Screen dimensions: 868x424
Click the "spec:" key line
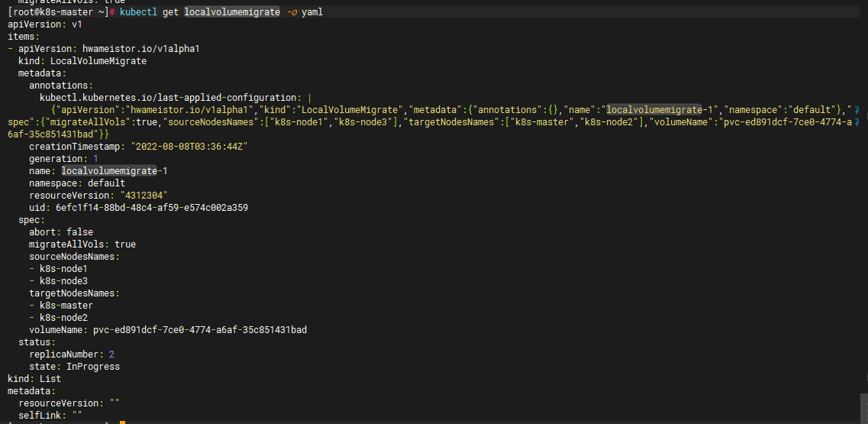coord(31,219)
